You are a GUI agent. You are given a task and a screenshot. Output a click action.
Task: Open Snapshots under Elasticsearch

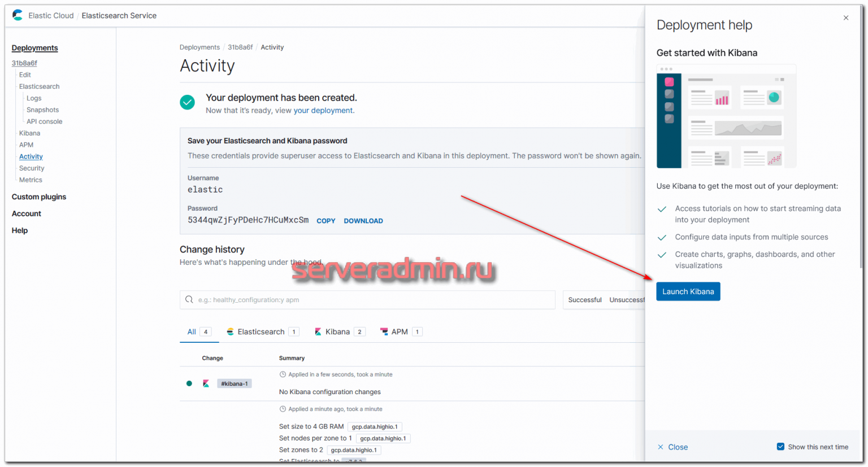pos(42,110)
